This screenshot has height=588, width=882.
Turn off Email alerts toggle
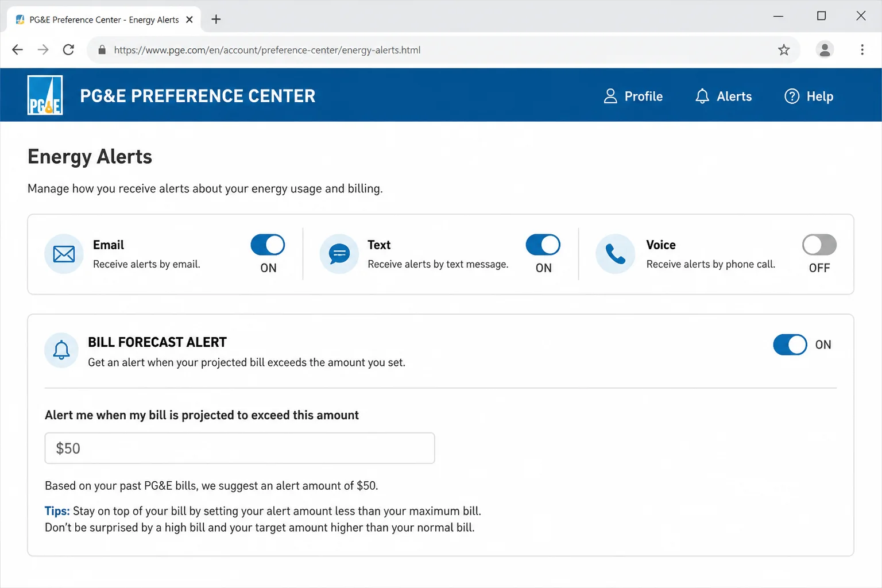click(x=268, y=245)
